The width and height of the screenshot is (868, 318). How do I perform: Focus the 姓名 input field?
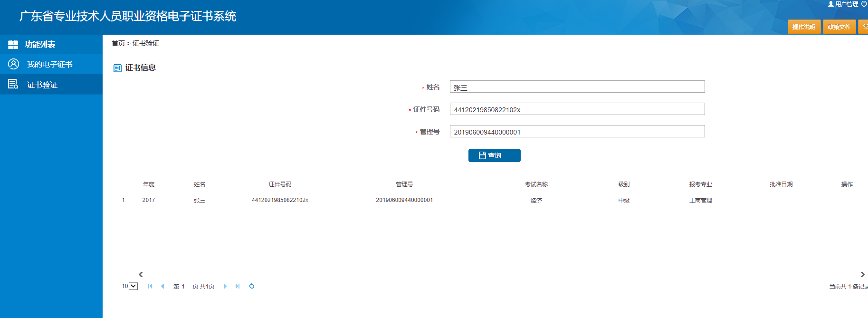point(577,87)
